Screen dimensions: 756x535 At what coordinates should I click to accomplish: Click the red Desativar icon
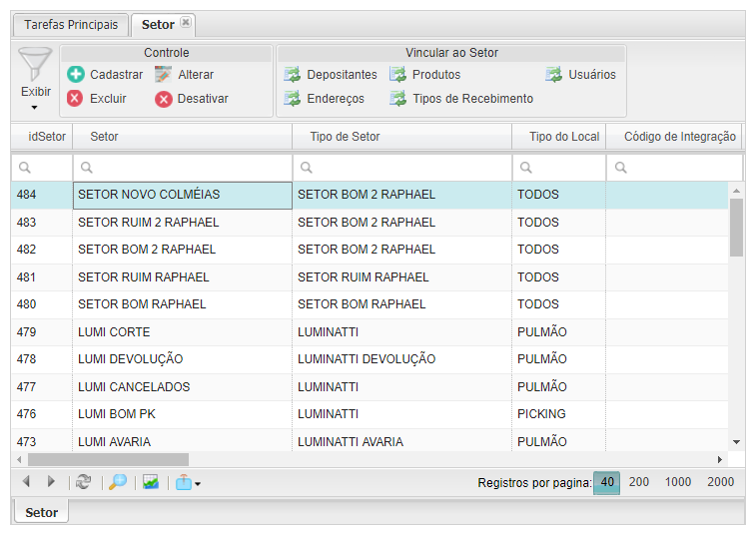164,99
